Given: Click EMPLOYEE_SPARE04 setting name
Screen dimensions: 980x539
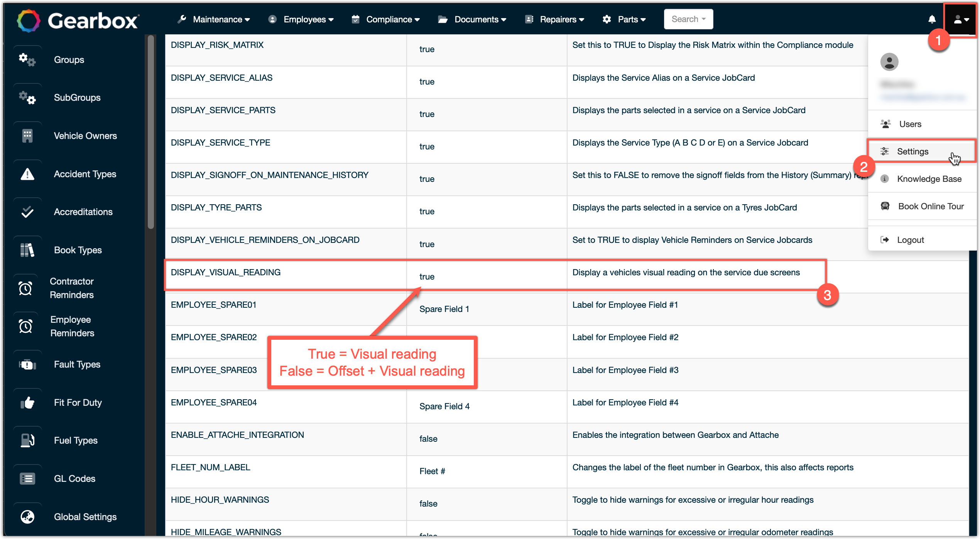Looking at the screenshot, I should pos(214,402).
